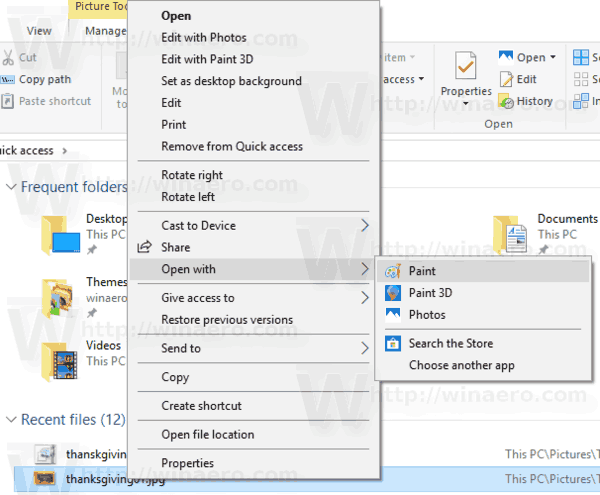The image size is (600, 495).
Task: Click the History button label in ribbon
Action: point(535,101)
